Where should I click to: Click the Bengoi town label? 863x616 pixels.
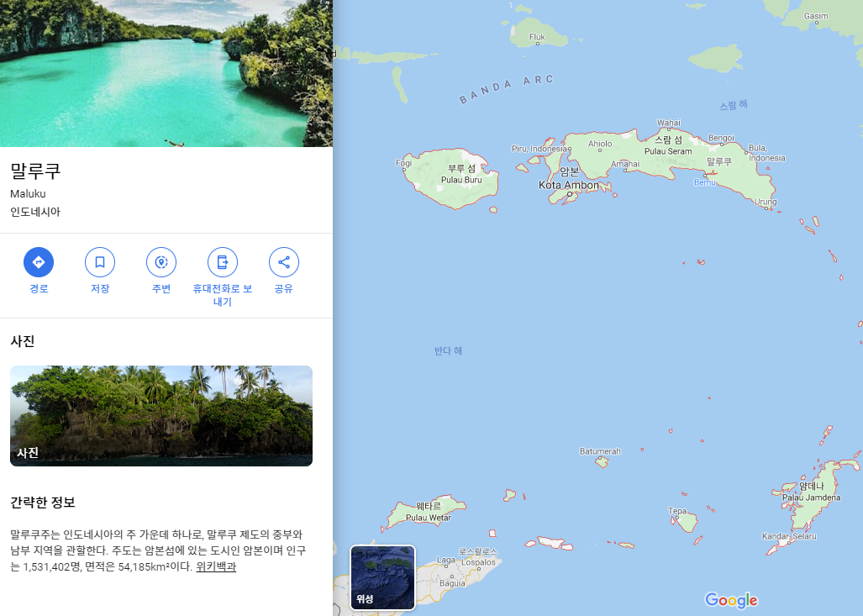click(721, 138)
